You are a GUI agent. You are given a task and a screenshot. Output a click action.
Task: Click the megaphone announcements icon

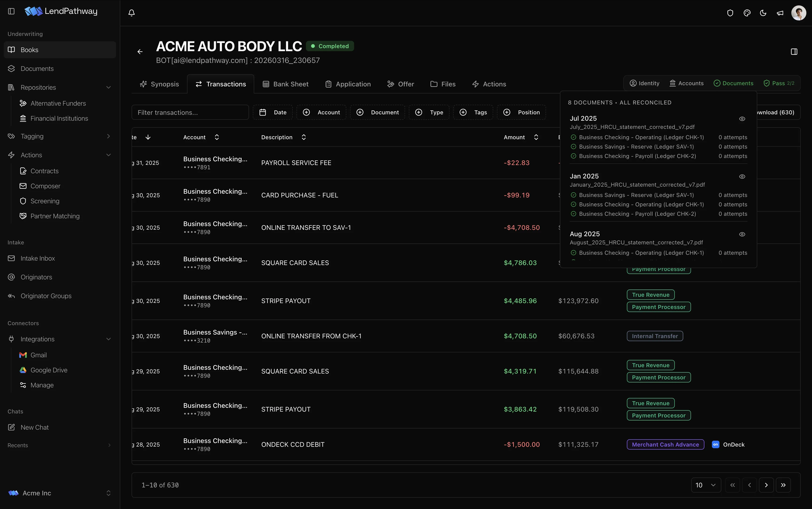[780, 13]
